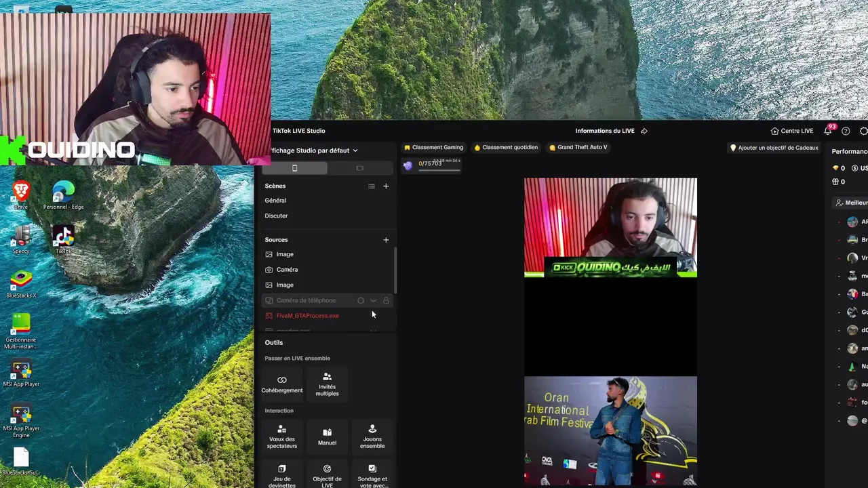Open the Jouons ensemble tool
Screen dimensions: 868x488
[x=372, y=436]
